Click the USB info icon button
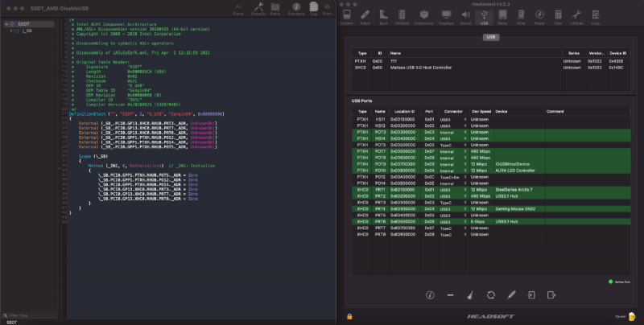This screenshot has height=325, width=644. [x=428, y=295]
